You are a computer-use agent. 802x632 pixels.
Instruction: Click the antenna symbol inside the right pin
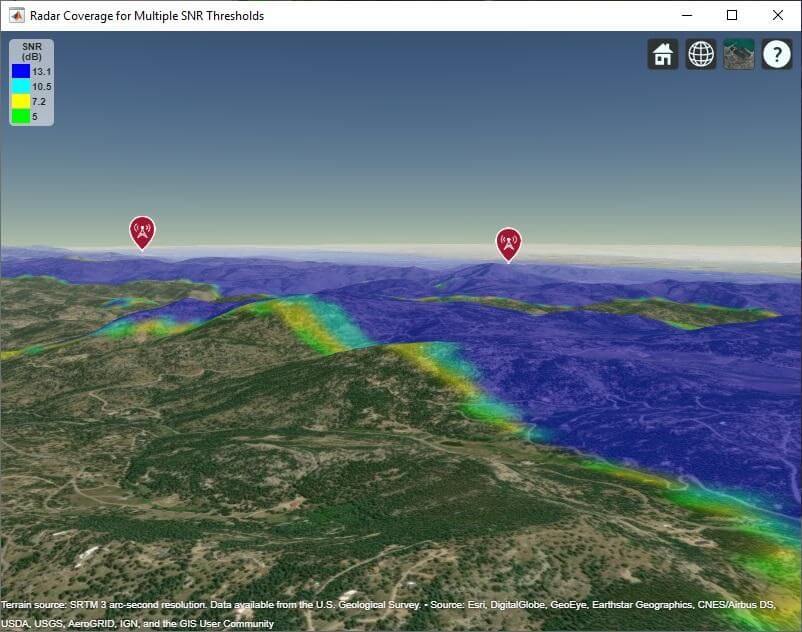pos(509,241)
